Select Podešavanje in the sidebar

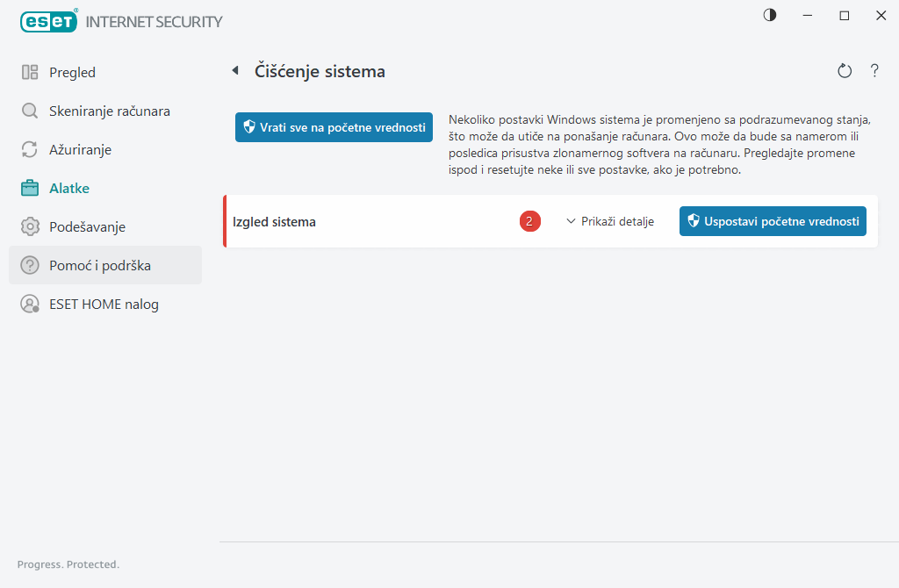(87, 227)
